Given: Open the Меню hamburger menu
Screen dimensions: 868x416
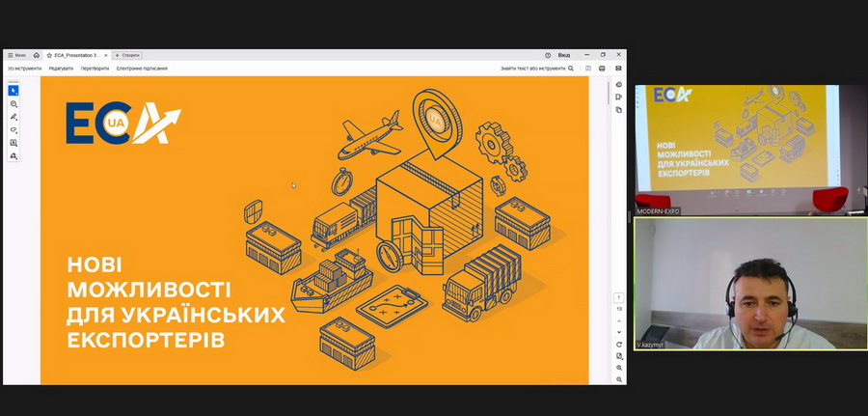Looking at the screenshot, I should tap(16, 55).
